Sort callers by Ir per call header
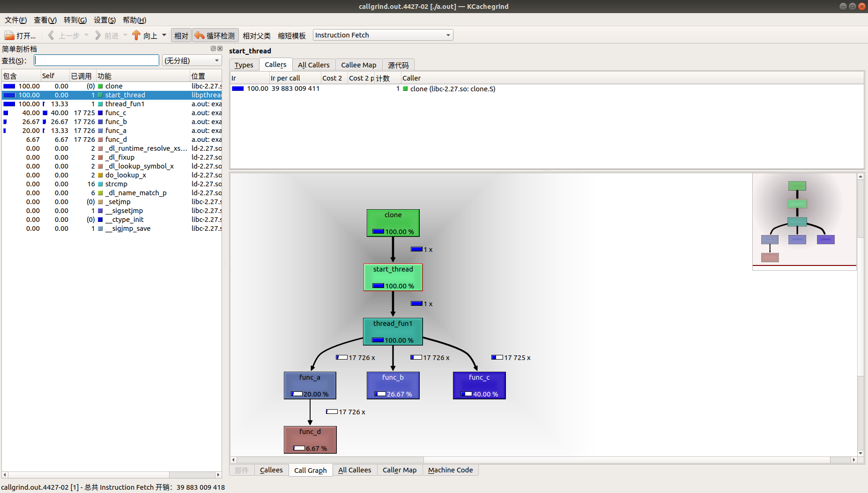 pos(295,78)
